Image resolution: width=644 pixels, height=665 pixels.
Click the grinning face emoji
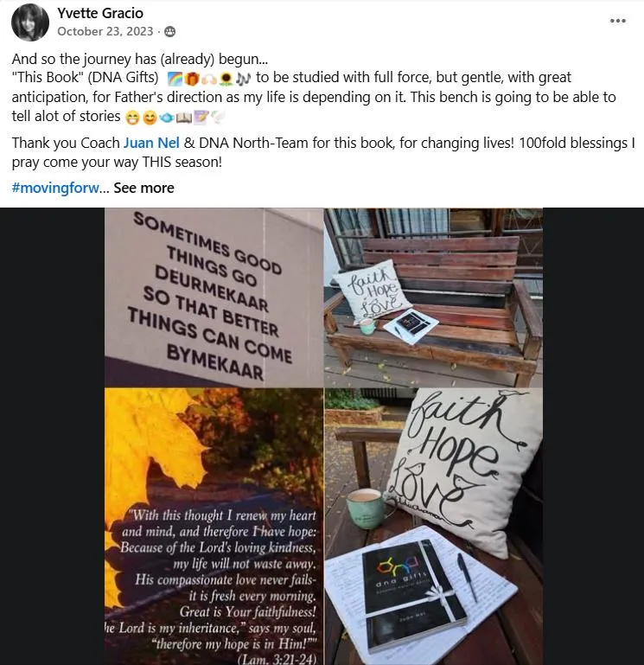click(133, 118)
